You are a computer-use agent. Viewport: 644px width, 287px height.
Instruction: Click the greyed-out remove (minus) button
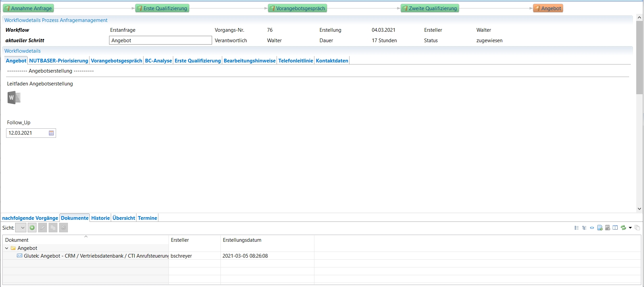coord(63,228)
